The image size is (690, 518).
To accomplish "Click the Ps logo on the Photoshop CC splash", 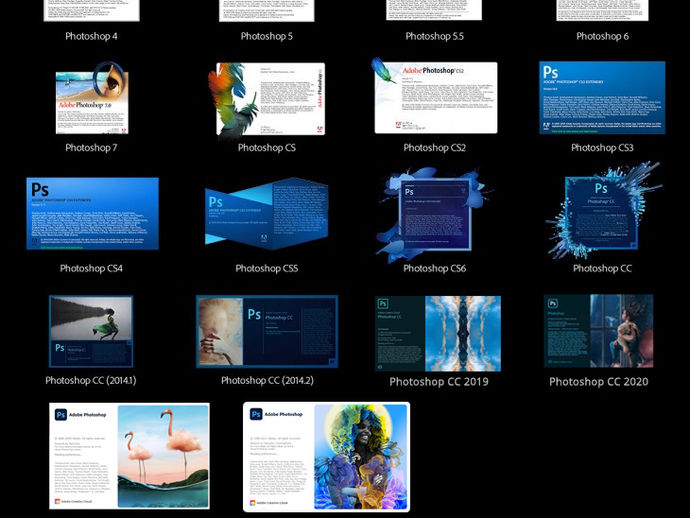I will point(601,188).
